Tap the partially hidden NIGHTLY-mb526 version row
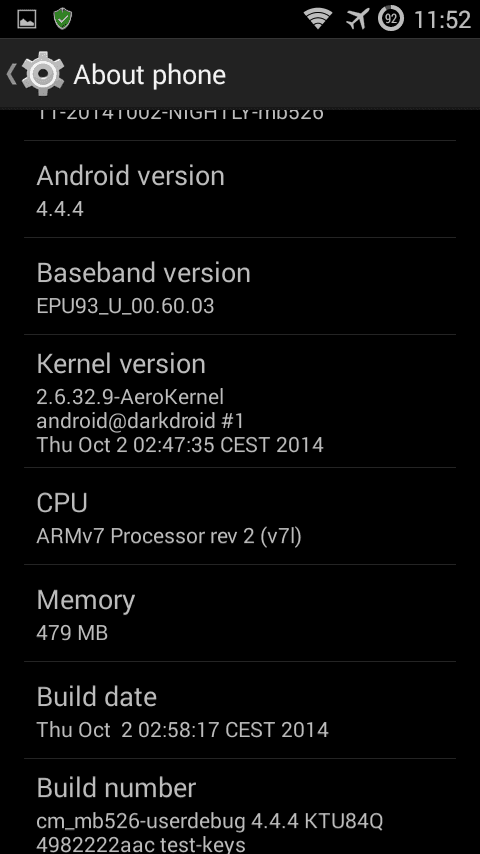The width and height of the screenshot is (480, 854). 240,124
